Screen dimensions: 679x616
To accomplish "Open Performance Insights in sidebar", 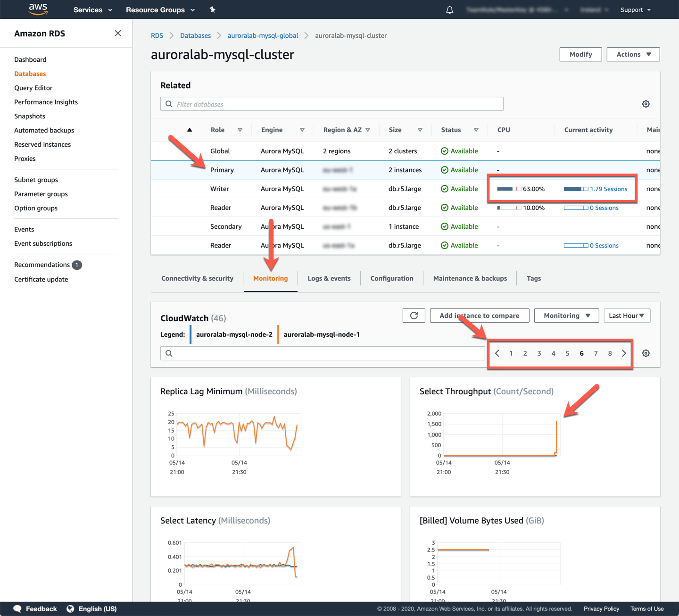I will coord(46,102).
